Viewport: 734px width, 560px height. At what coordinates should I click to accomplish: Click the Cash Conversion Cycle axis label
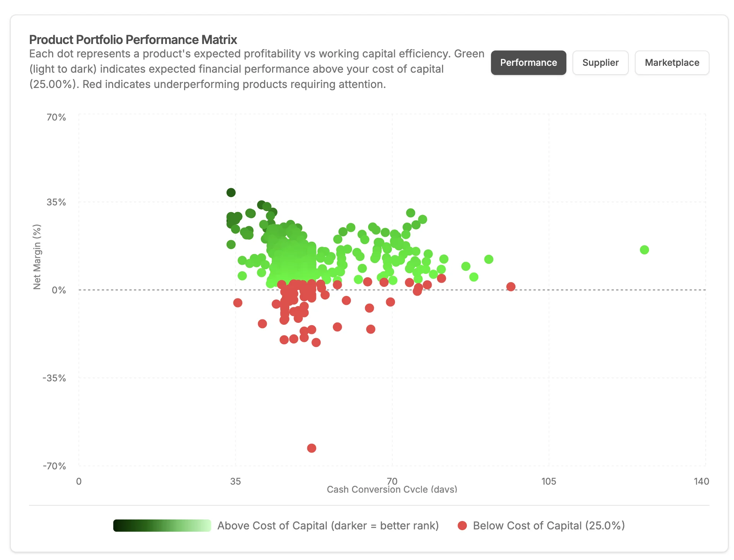tap(392, 489)
